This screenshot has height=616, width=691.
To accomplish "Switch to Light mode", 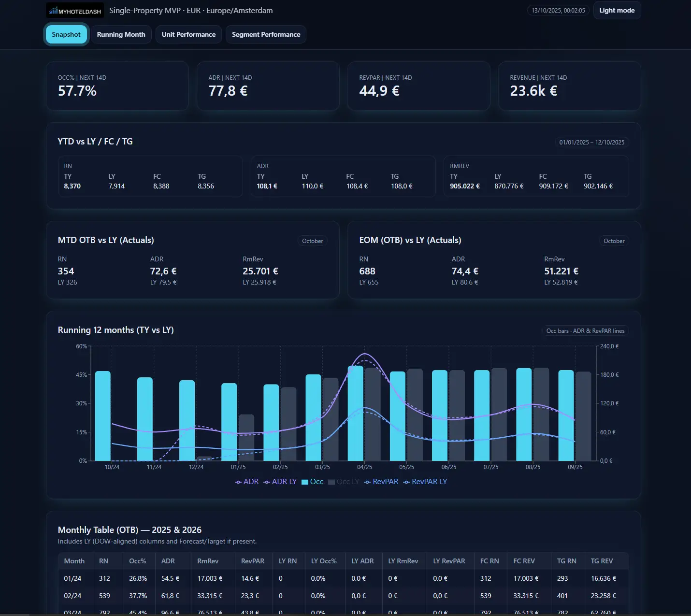I will pyautogui.click(x=617, y=11).
